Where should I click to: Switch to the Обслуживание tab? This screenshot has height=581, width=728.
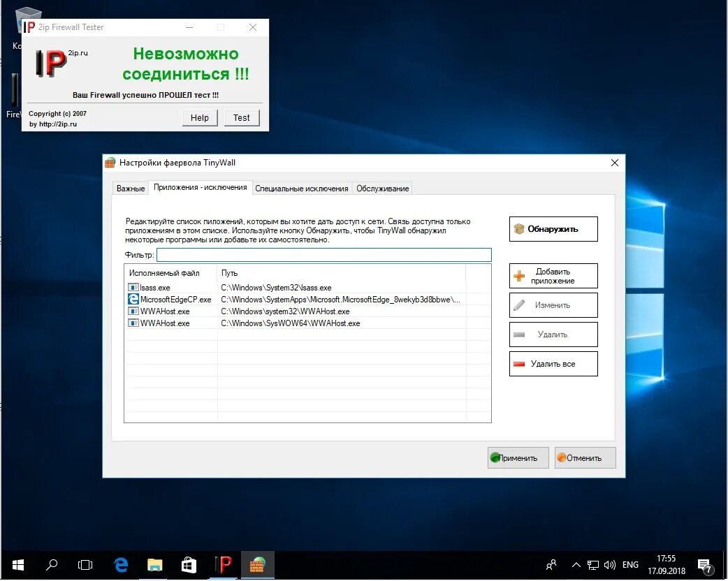click(x=382, y=188)
